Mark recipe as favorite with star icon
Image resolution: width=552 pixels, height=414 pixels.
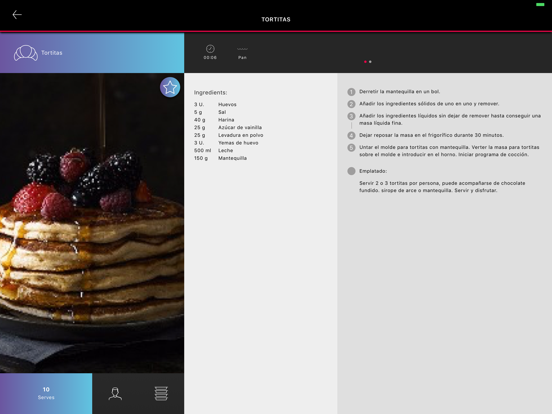(x=170, y=87)
